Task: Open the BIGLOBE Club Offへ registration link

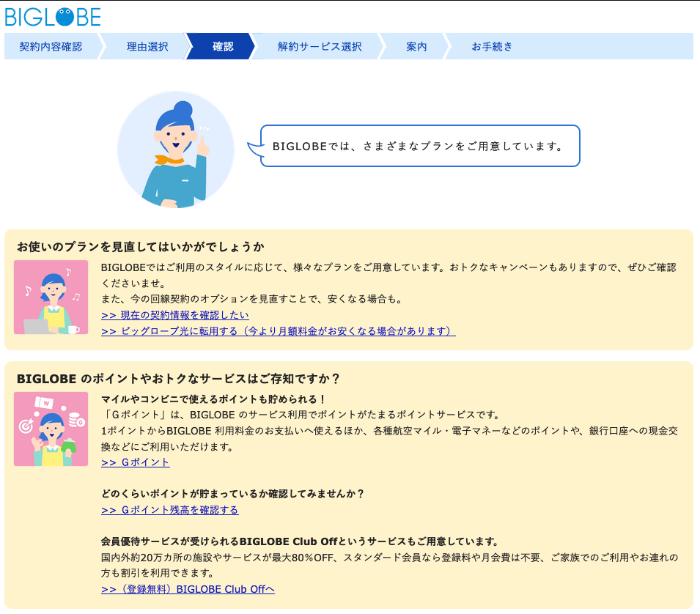Action: tap(188, 589)
